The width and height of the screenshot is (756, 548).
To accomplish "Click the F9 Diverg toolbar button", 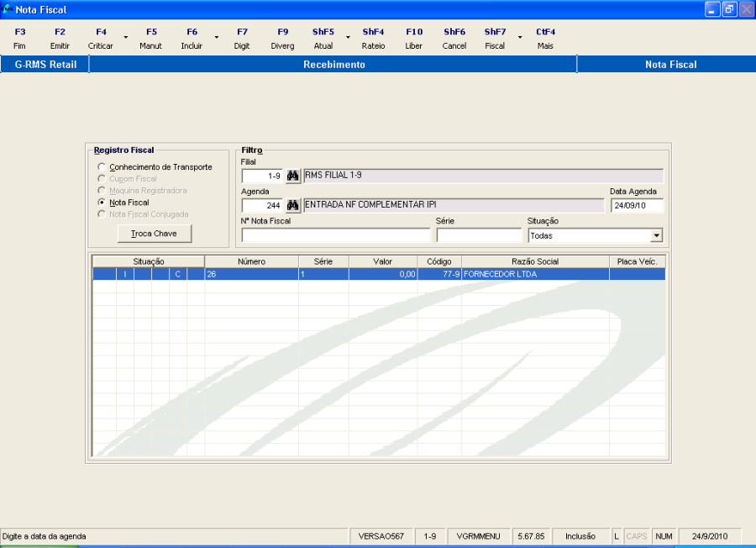I will 282,39.
